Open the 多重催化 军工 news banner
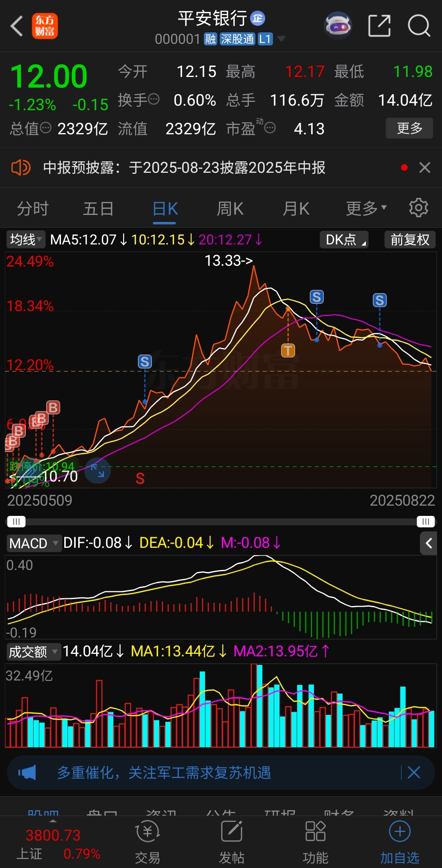Screen dimensions: 442x868 (164, 773)
